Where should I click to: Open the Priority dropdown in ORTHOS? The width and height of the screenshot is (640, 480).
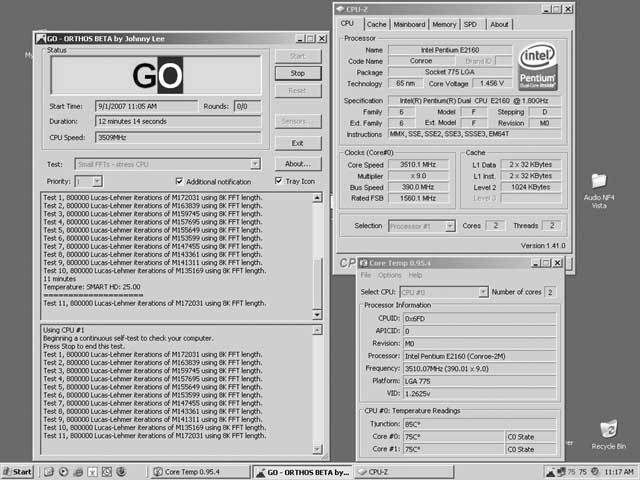tap(97, 181)
